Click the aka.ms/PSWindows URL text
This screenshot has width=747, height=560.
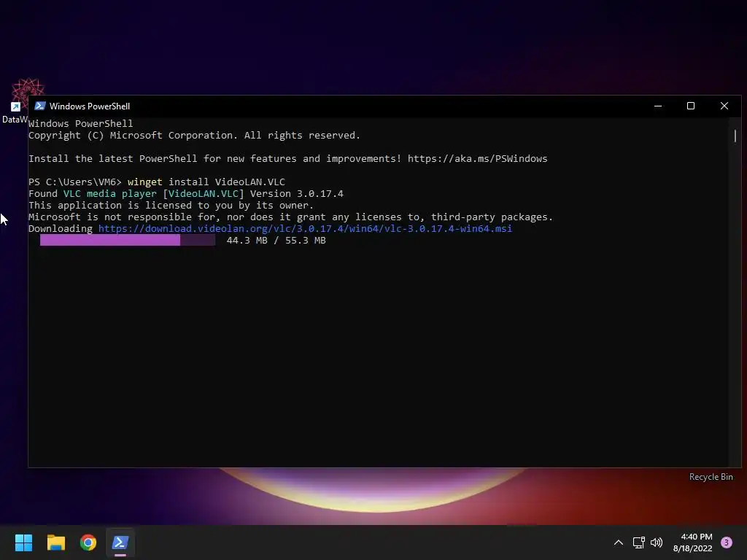(477, 158)
